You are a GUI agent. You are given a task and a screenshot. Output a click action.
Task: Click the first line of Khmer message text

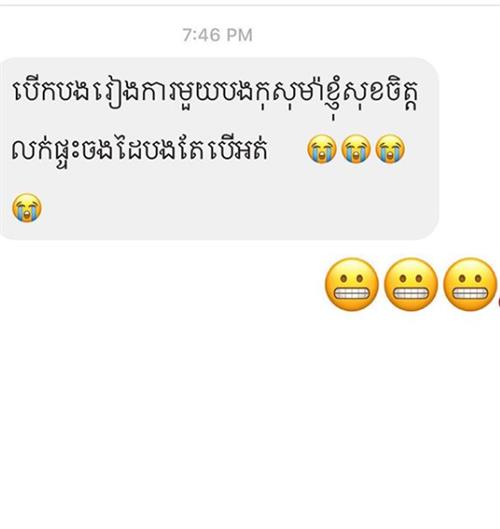(x=216, y=93)
